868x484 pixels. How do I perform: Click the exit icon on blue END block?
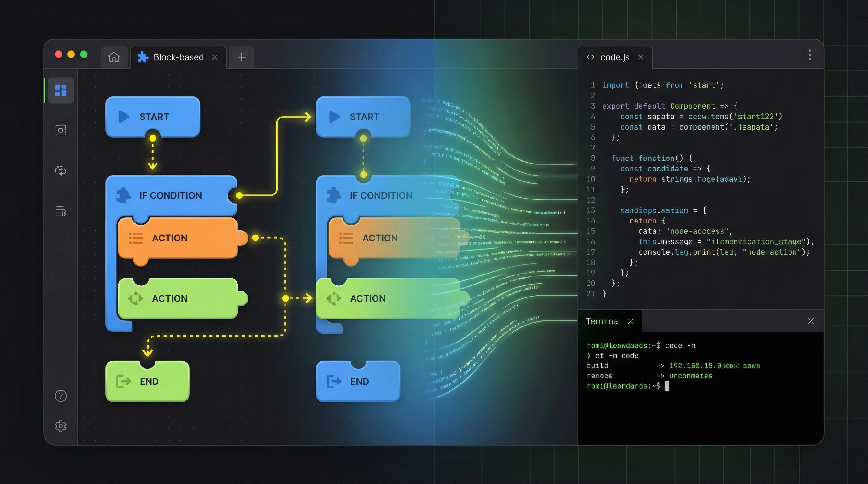pos(334,381)
